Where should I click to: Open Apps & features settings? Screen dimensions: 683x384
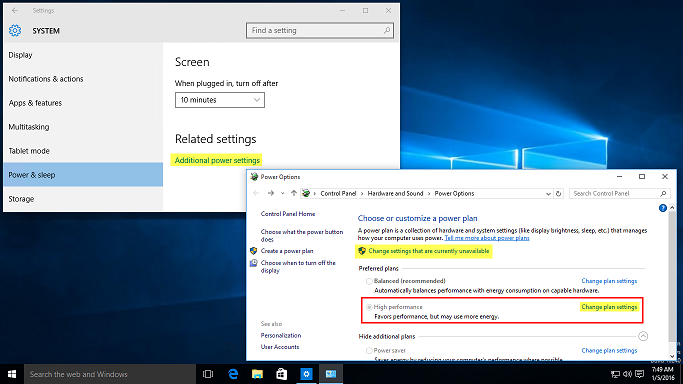83,103
